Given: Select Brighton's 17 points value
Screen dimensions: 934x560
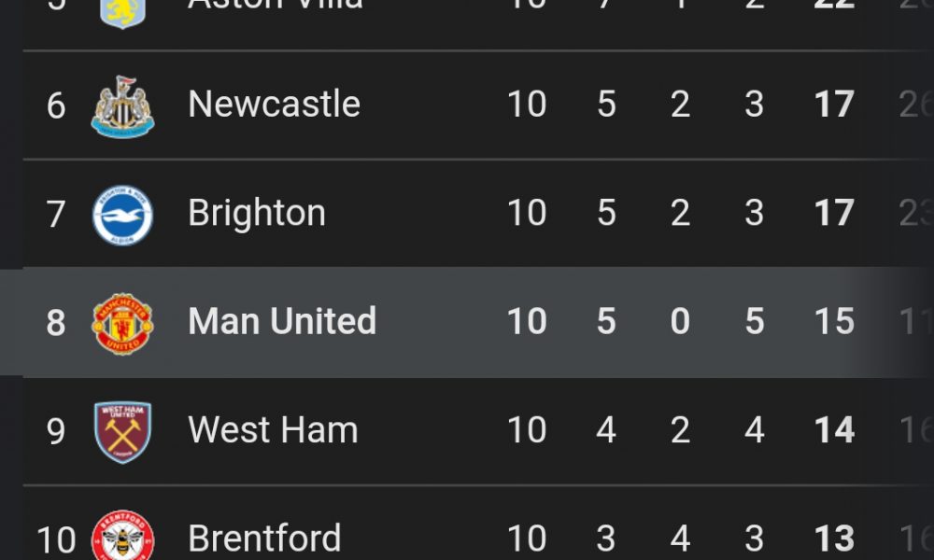Looking at the screenshot, I should [834, 214].
